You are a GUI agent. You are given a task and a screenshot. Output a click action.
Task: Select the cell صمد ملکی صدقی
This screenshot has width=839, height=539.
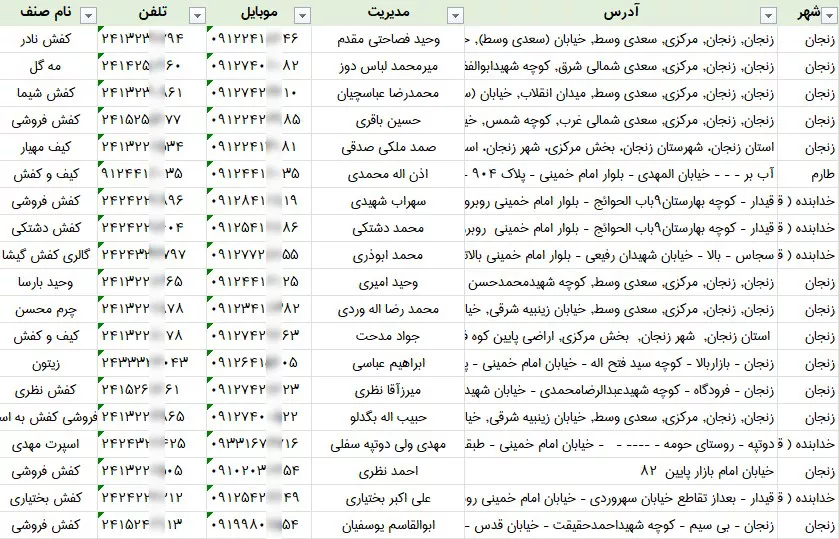[x=388, y=147]
